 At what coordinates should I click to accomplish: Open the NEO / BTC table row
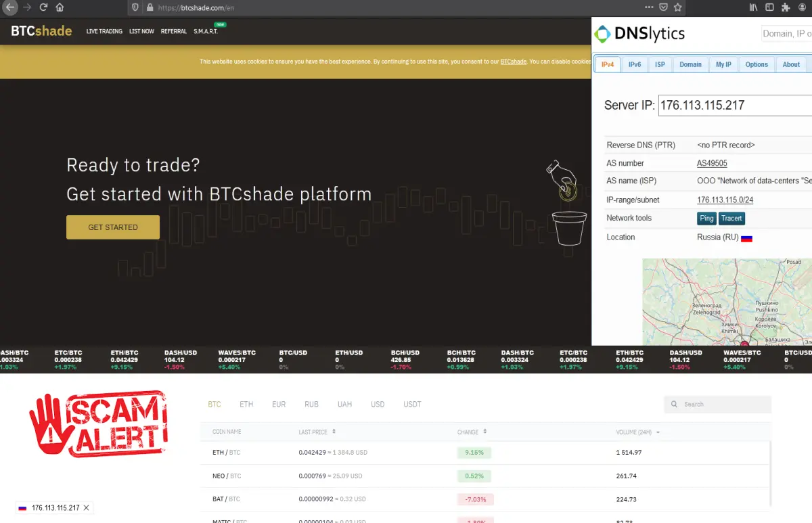[x=486, y=476]
